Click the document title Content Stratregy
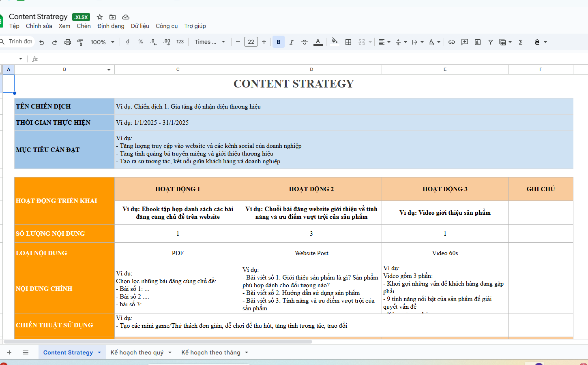 38,17
